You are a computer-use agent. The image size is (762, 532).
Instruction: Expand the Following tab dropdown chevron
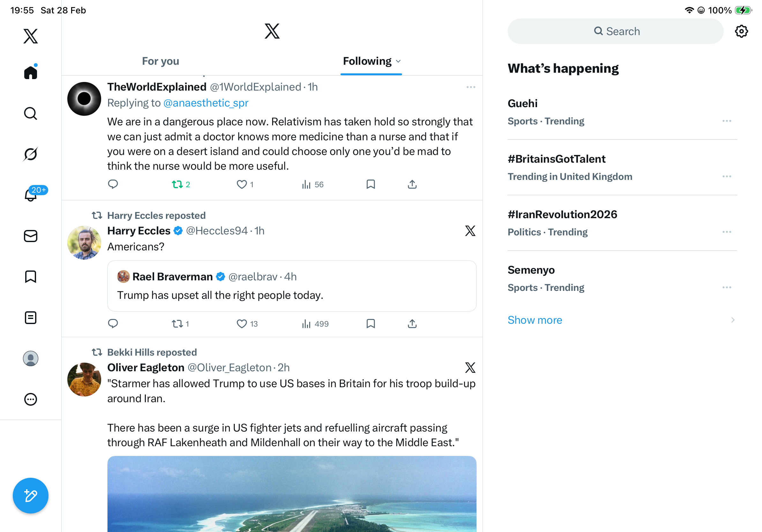click(398, 61)
